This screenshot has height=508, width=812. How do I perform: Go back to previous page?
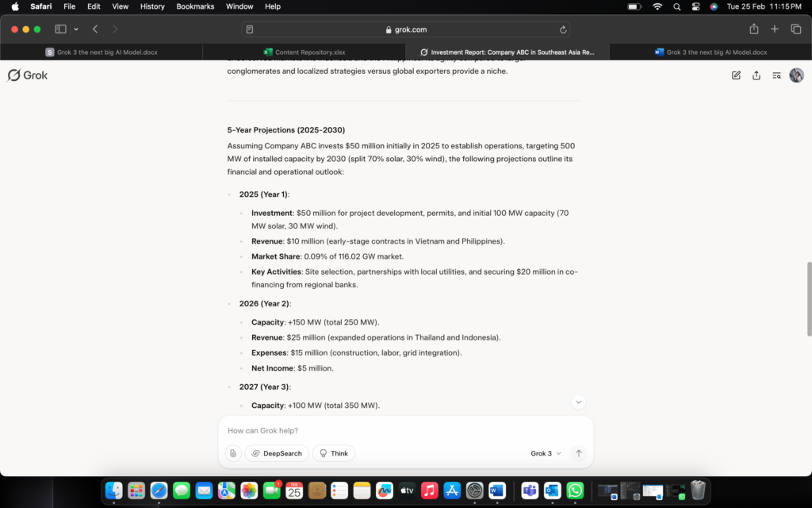point(95,29)
